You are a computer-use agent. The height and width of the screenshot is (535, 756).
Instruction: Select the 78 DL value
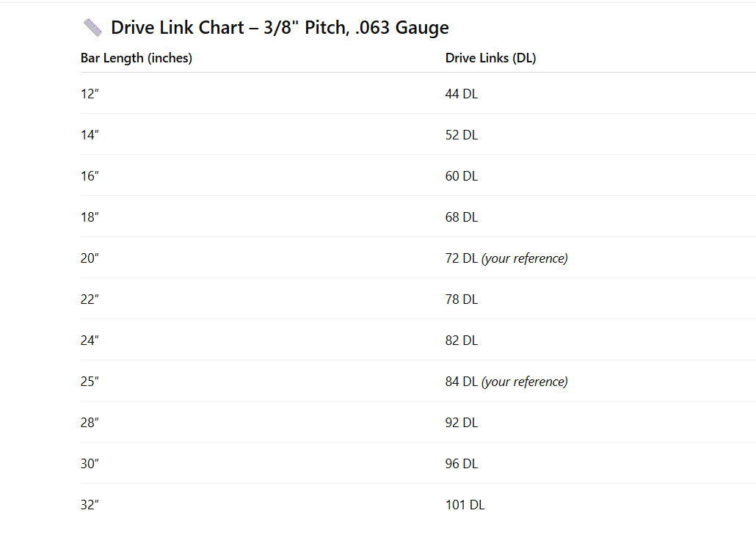pyautogui.click(x=461, y=299)
